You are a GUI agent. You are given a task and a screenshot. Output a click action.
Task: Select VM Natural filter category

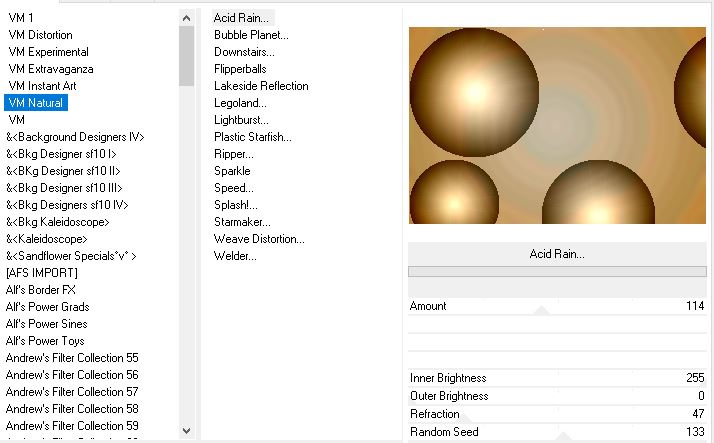[x=35, y=103]
